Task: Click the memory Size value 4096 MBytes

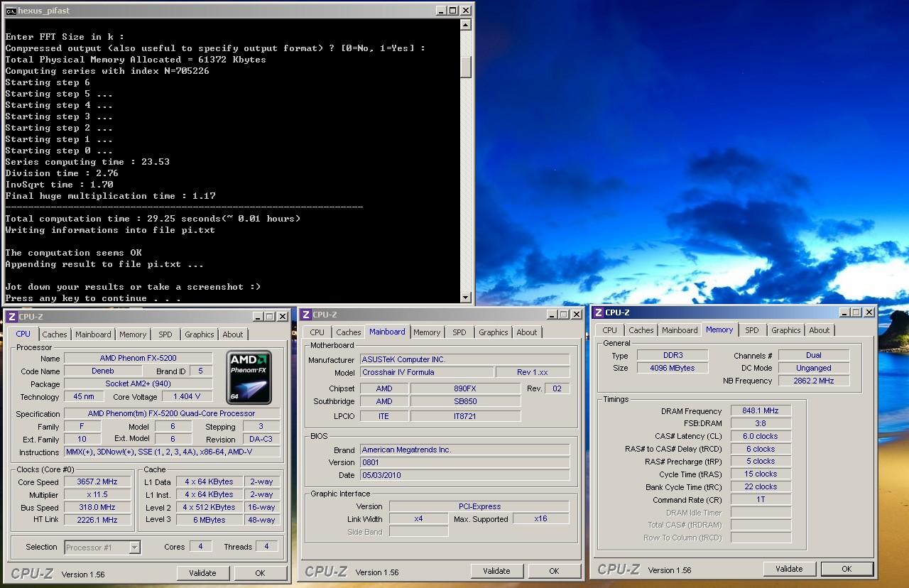Action: click(672, 368)
